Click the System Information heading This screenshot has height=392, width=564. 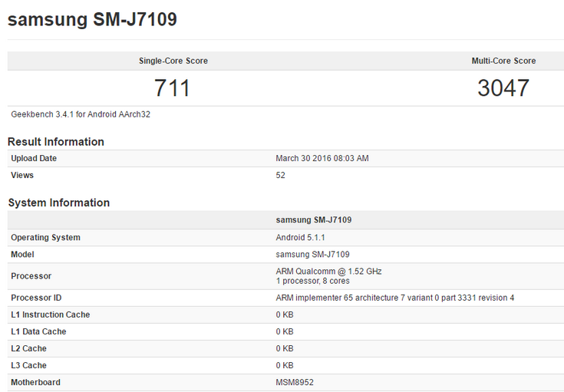59,203
